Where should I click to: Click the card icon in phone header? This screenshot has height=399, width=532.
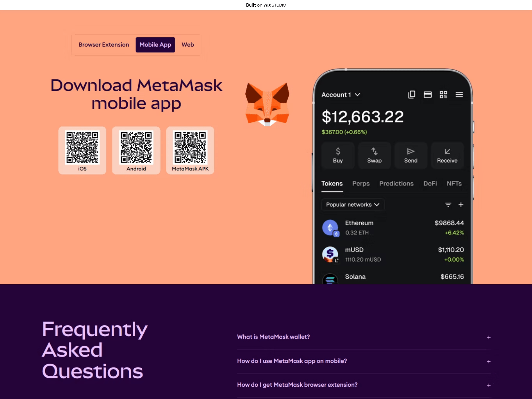pyautogui.click(x=428, y=95)
